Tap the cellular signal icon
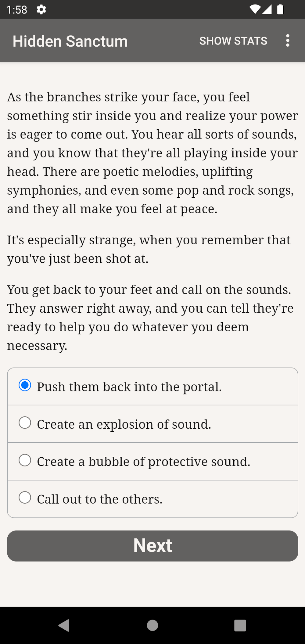This screenshot has height=644, width=305. 267,10
